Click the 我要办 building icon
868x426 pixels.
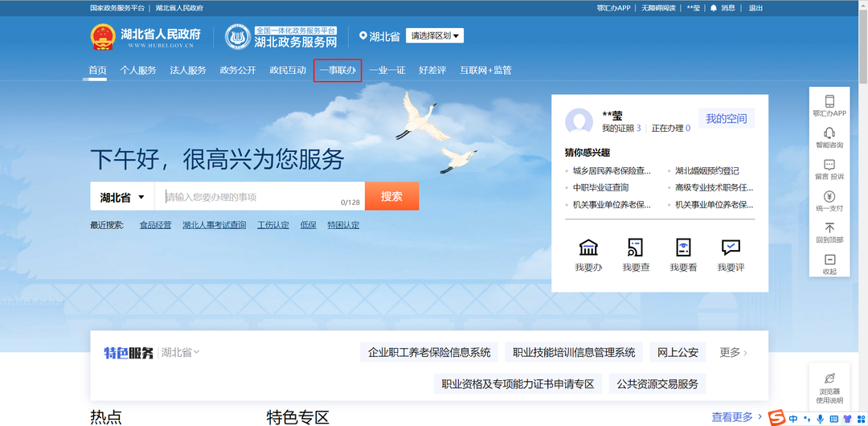[588, 248]
